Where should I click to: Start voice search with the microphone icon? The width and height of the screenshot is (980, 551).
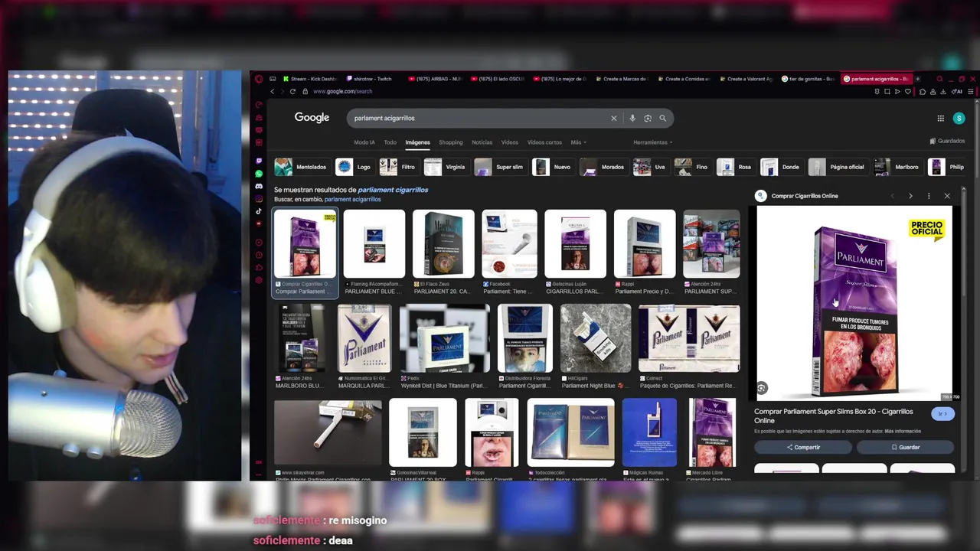tap(632, 118)
